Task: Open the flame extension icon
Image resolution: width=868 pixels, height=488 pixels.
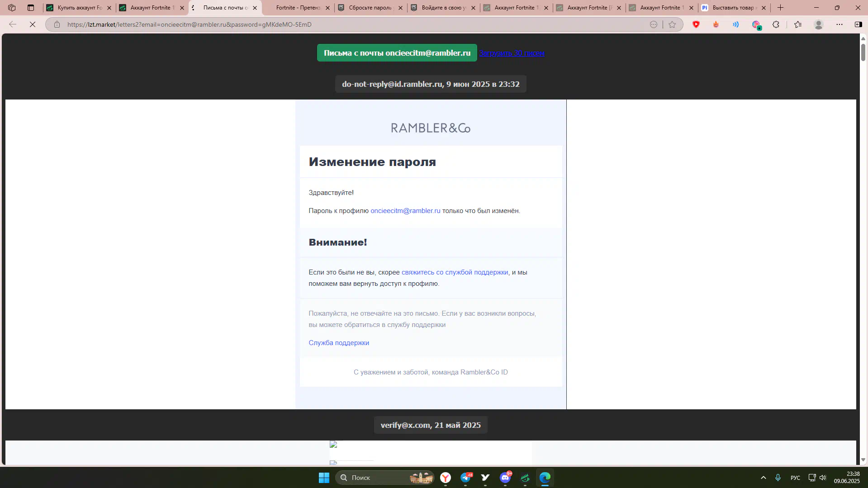Action: click(716, 24)
